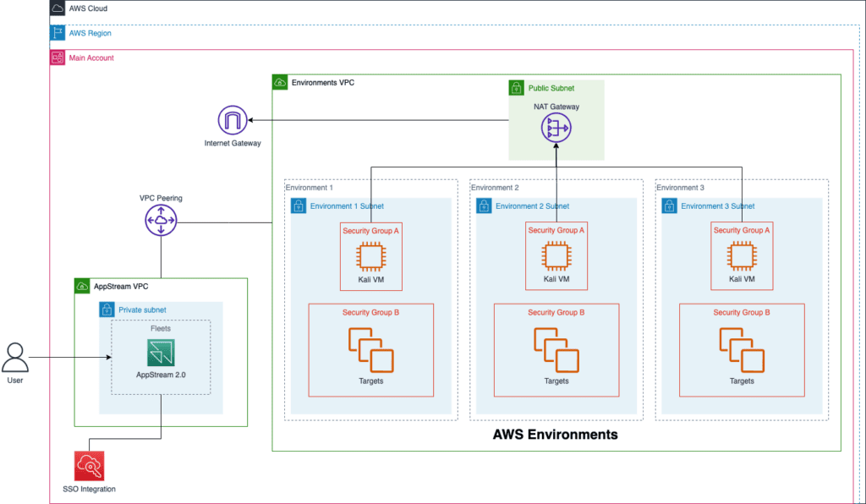This screenshot has height=504, width=866.
Task: Click the Internet Gateway icon
Action: (x=233, y=121)
